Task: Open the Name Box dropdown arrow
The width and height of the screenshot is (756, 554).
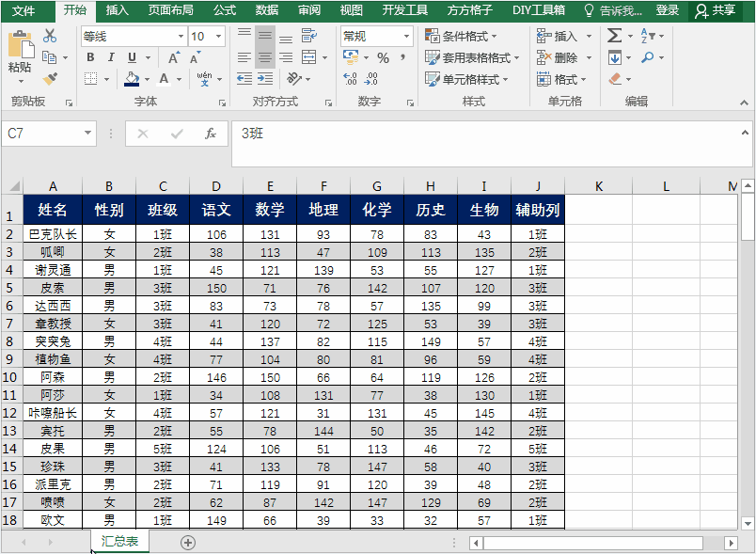Action: [x=87, y=133]
